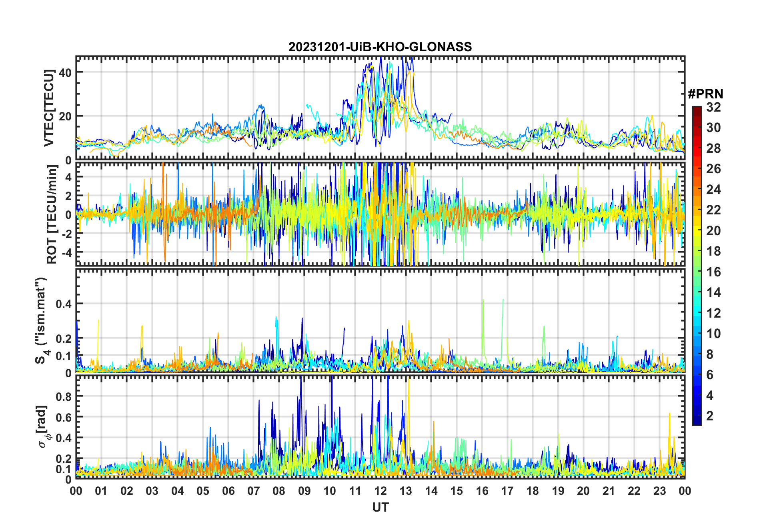Image resolution: width=761 pixels, height=532 pixels.
Task: Click the S4 axis label
Action: [41, 321]
